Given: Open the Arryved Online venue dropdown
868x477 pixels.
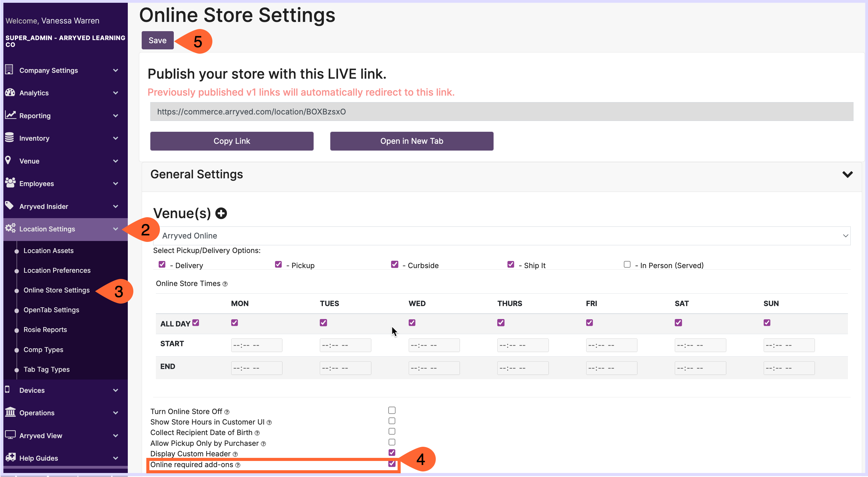Looking at the screenshot, I should point(501,236).
